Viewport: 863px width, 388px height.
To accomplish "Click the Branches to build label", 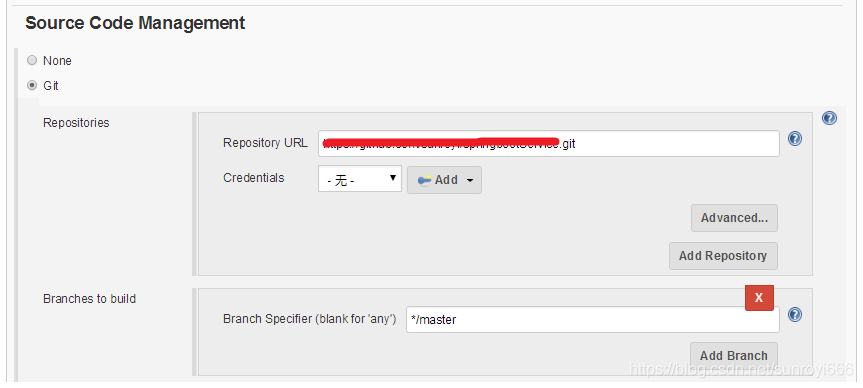I will [89, 299].
